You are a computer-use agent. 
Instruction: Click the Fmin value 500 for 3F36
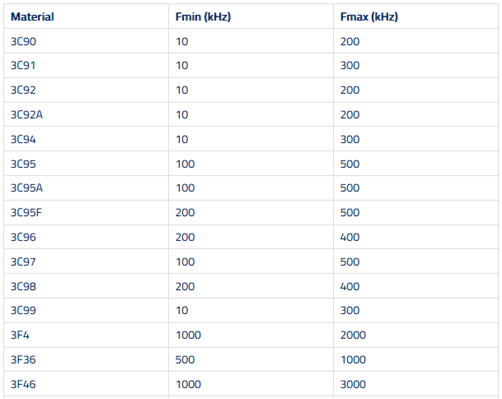tap(185, 360)
